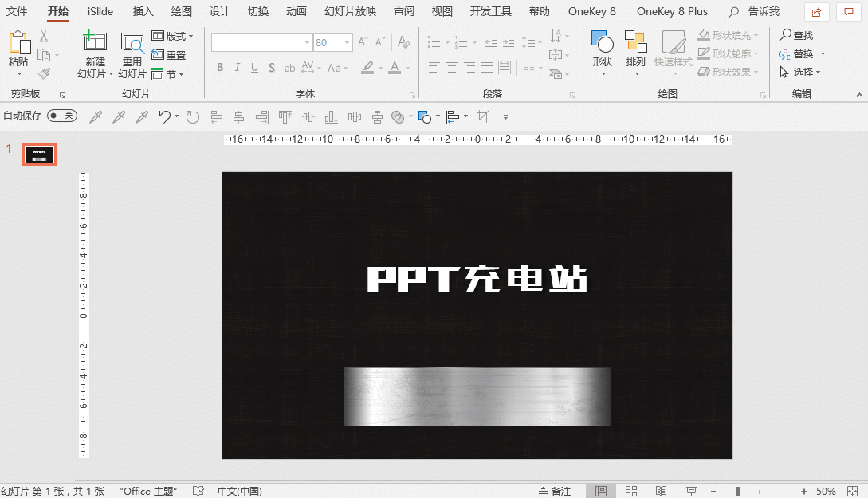
Task: Switch to the 插入 tab
Action: click(143, 11)
